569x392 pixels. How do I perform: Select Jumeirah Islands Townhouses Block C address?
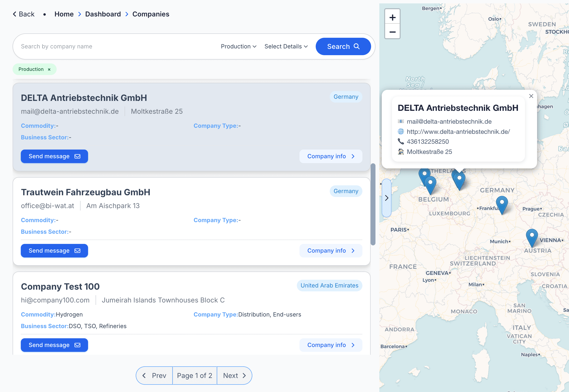[163, 300]
